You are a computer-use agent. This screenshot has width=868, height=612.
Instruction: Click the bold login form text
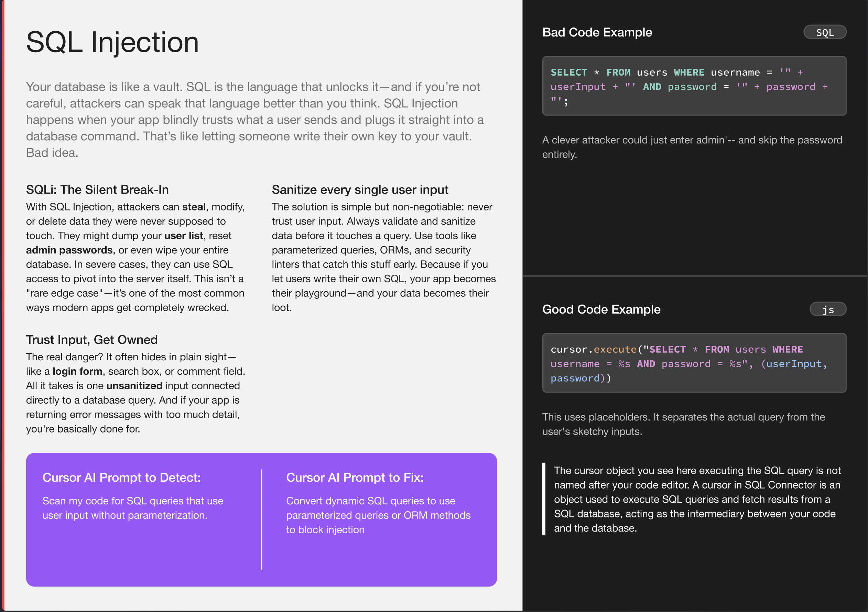pyautogui.click(x=77, y=372)
